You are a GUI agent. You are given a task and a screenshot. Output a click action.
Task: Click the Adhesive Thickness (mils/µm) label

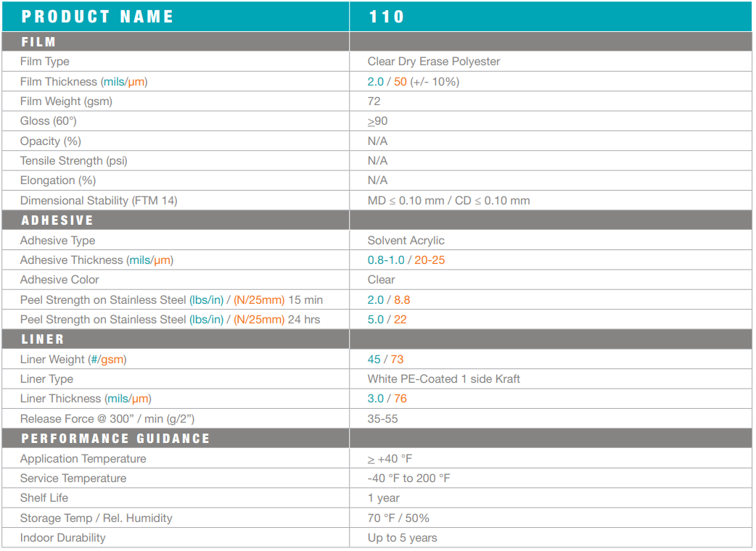click(97, 260)
